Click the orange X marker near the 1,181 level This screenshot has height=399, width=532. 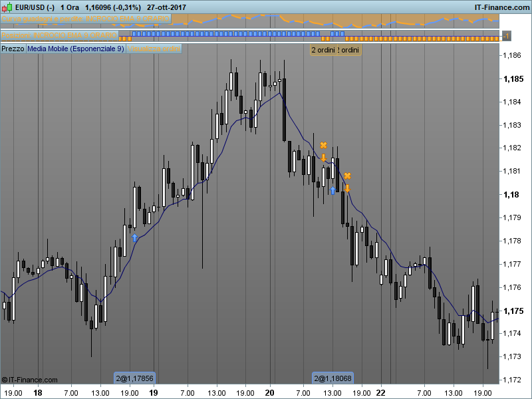pos(347,176)
